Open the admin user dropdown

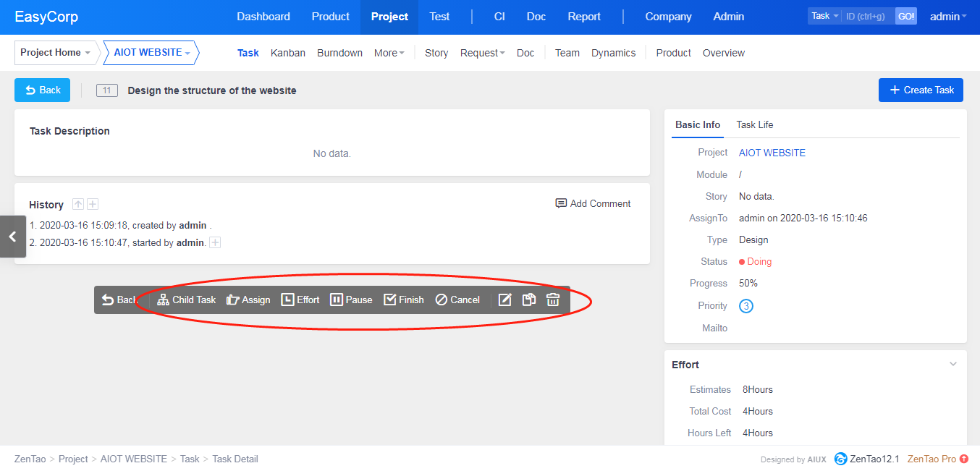(x=947, y=17)
